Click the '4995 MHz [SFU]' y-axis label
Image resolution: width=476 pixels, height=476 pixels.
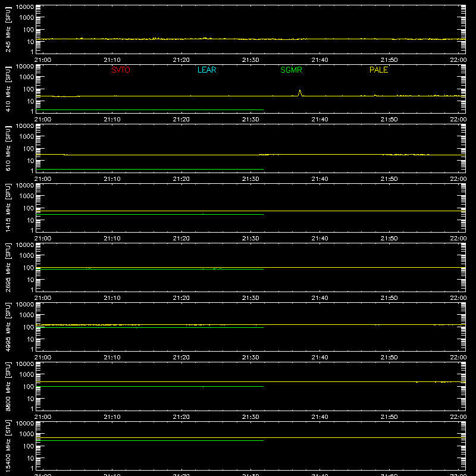8,327
